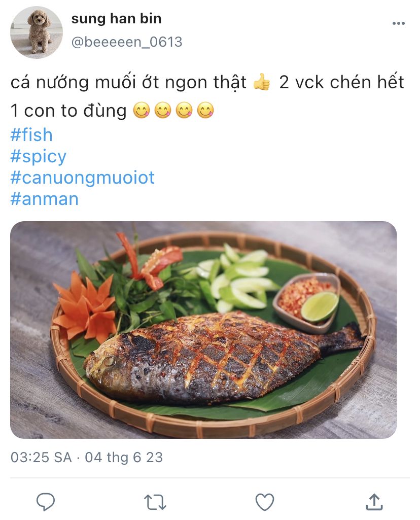The height and width of the screenshot is (520, 420).
Task: Click the reply speech bubble icon
Action: coord(46,502)
